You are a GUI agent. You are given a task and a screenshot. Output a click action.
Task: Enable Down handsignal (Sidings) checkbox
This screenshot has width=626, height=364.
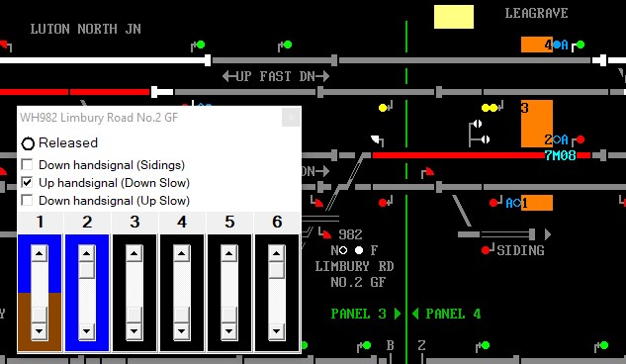click(27, 164)
